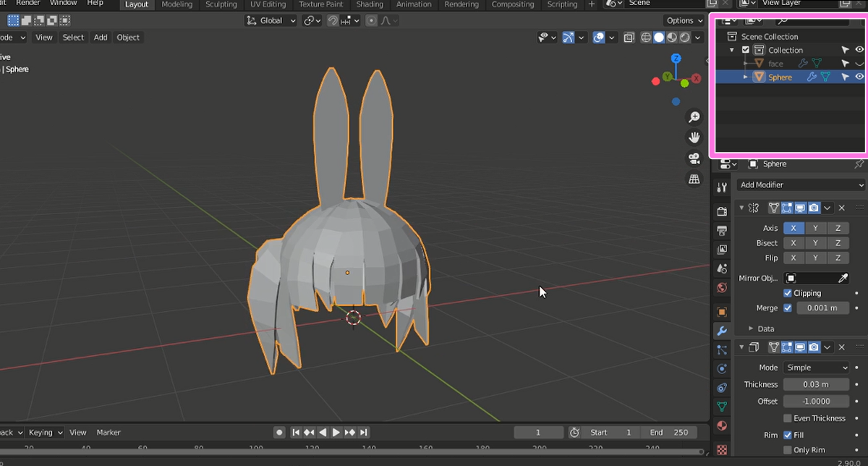Show the hidden face object

pyautogui.click(x=859, y=64)
